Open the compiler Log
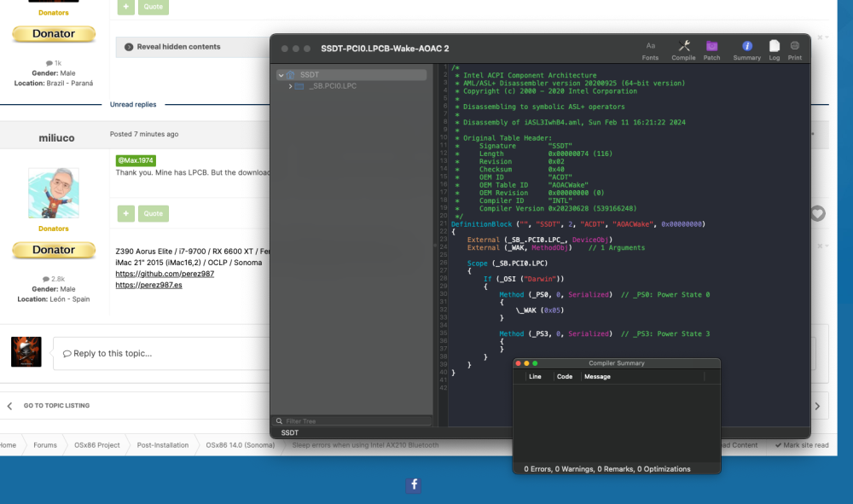The image size is (853, 504). [x=775, y=50]
